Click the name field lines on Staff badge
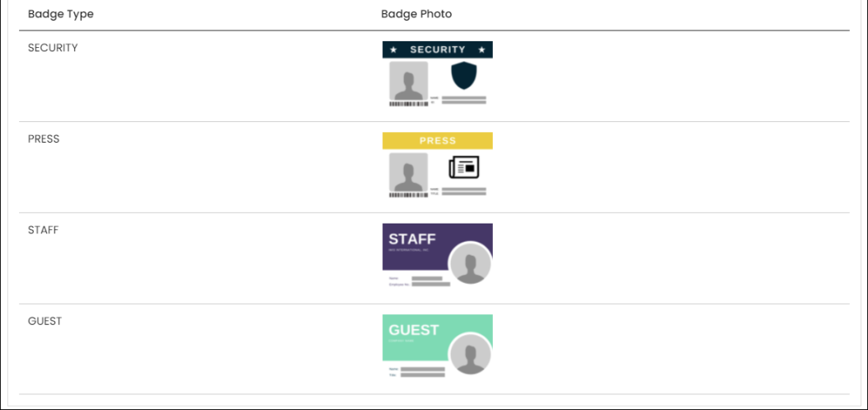868x410 pixels. click(420, 281)
